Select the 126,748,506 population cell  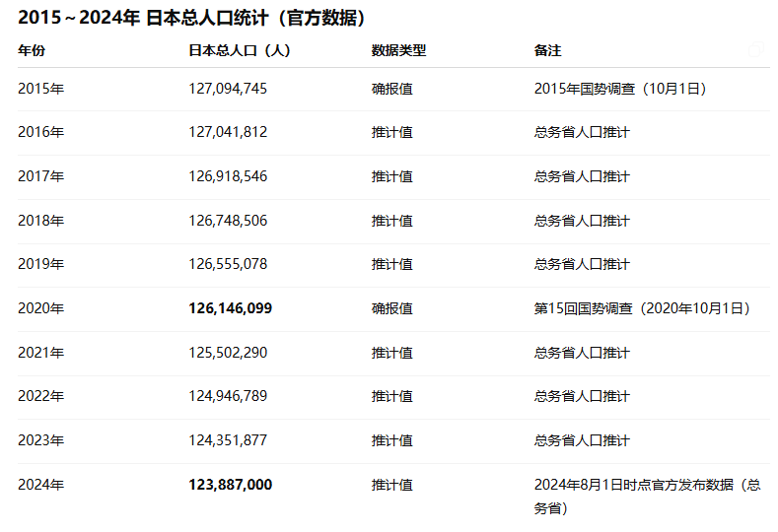click(x=228, y=221)
